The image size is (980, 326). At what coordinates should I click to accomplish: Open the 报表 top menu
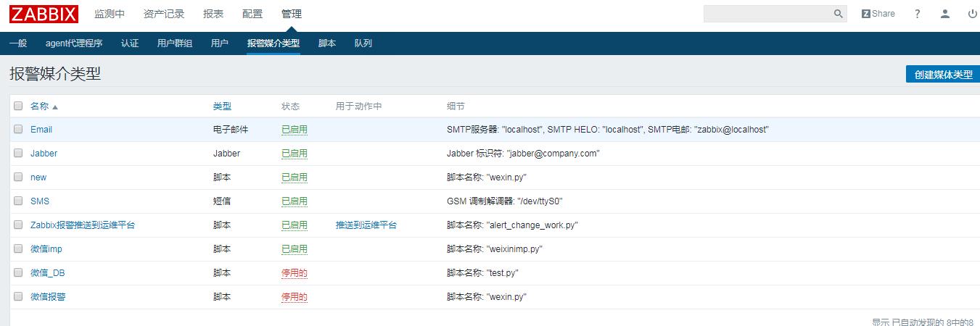[213, 14]
